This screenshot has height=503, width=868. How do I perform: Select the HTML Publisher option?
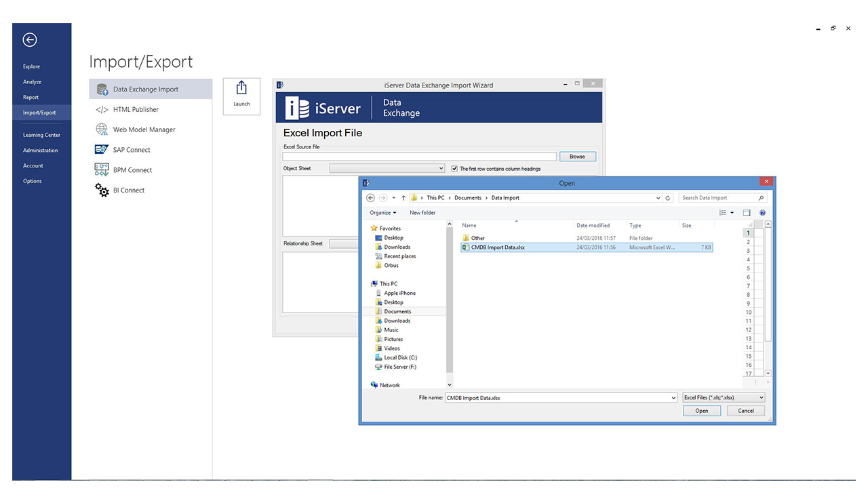pyautogui.click(x=136, y=109)
